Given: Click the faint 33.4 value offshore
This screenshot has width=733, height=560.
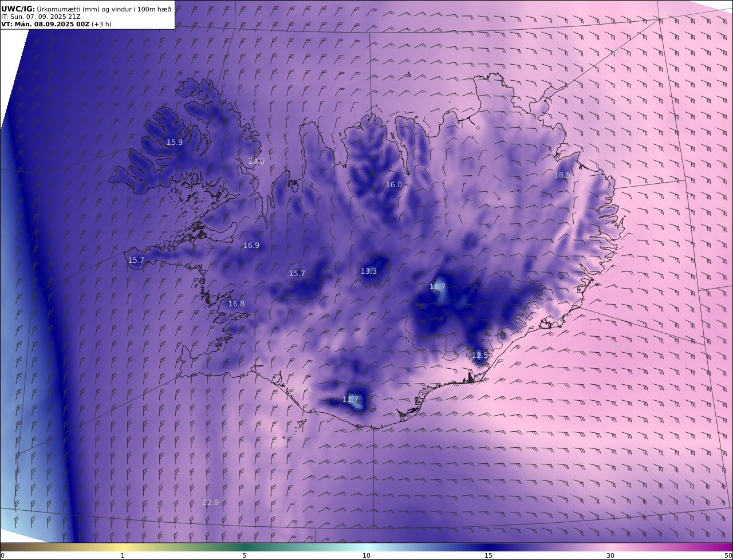Looking at the screenshot, I should click(618, 345).
